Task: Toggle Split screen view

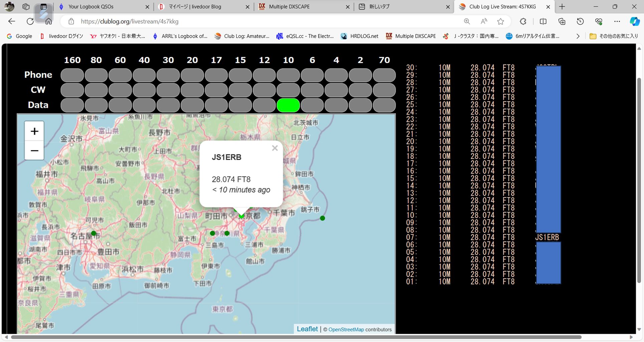Action: point(543,21)
